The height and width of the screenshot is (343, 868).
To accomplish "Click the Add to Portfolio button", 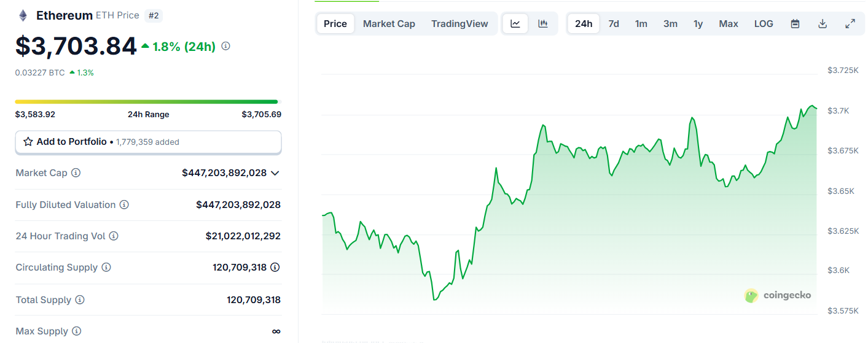I will click(x=148, y=142).
